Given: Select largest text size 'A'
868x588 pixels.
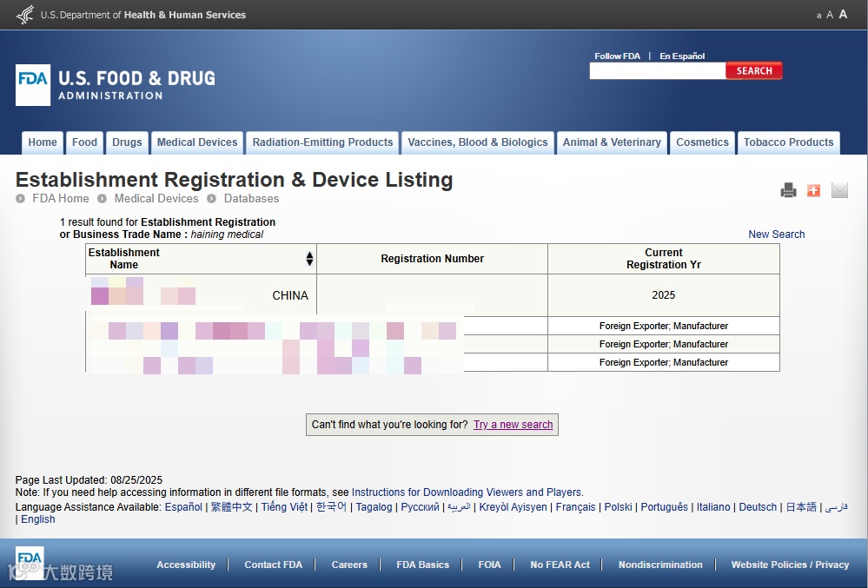Looking at the screenshot, I should [843, 15].
